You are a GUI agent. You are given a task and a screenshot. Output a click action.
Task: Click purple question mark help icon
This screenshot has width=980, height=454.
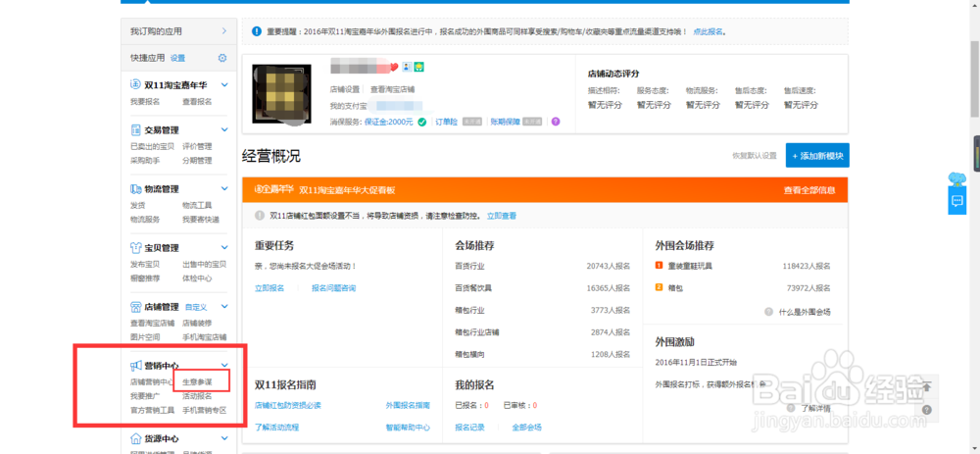coord(556,122)
